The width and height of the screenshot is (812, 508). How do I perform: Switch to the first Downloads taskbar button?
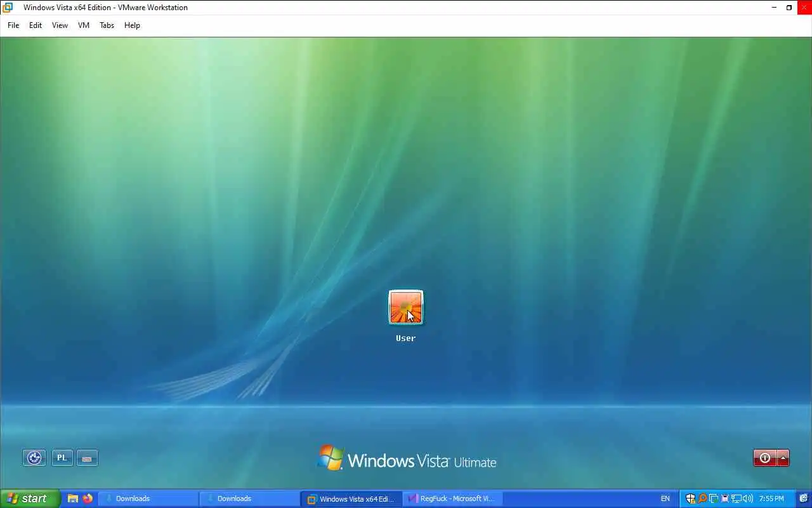pos(148,498)
